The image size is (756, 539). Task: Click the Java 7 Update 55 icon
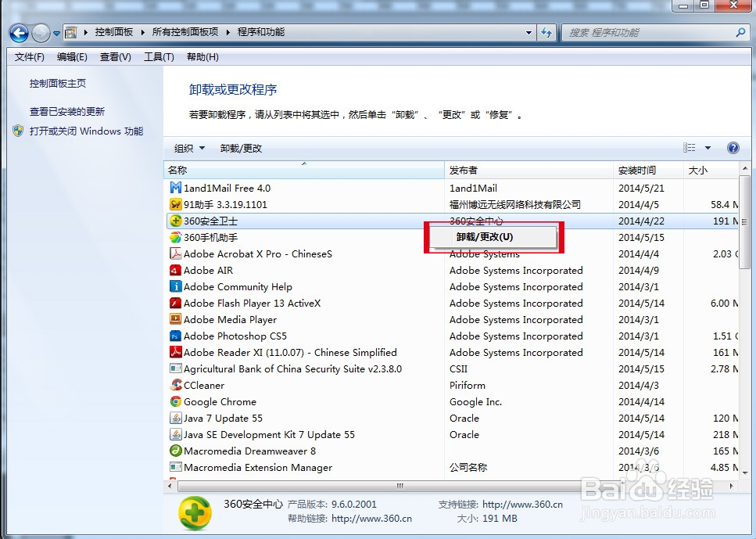[x=175, y=418]
